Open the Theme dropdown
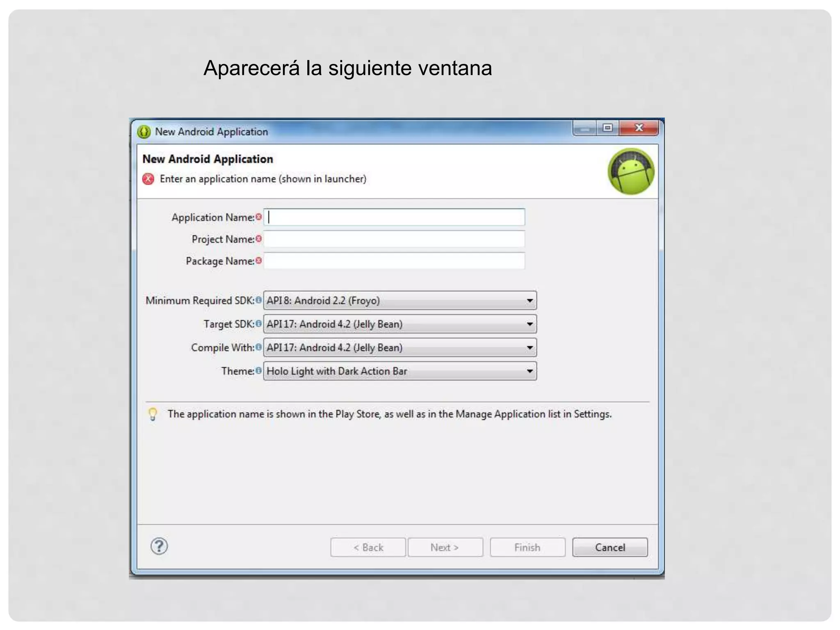840x630 pixels. pos(400,371)
